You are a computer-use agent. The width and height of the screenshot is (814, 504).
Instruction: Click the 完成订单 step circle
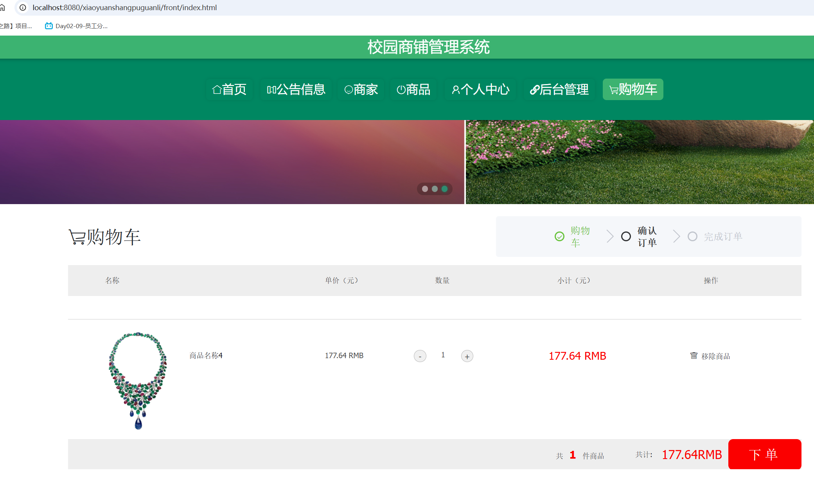[692, 237]
